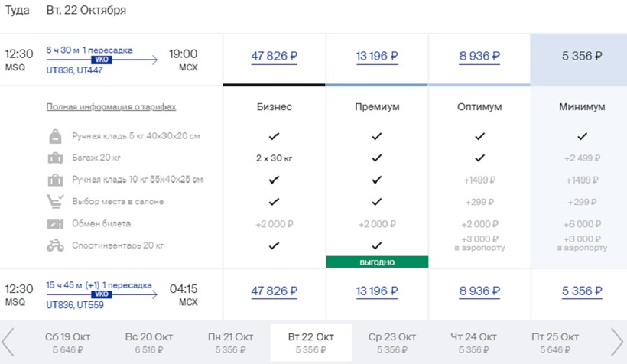Viewport: 627px width, 364px height.
Task: Click the 20 kg baggage suitcase icon
Action: (x=55, y=158)
